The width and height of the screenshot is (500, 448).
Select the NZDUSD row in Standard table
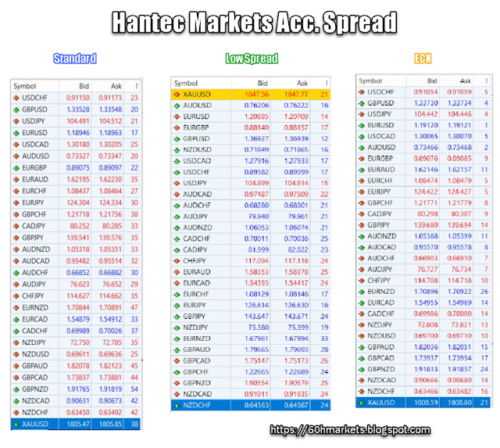[76, 354]
